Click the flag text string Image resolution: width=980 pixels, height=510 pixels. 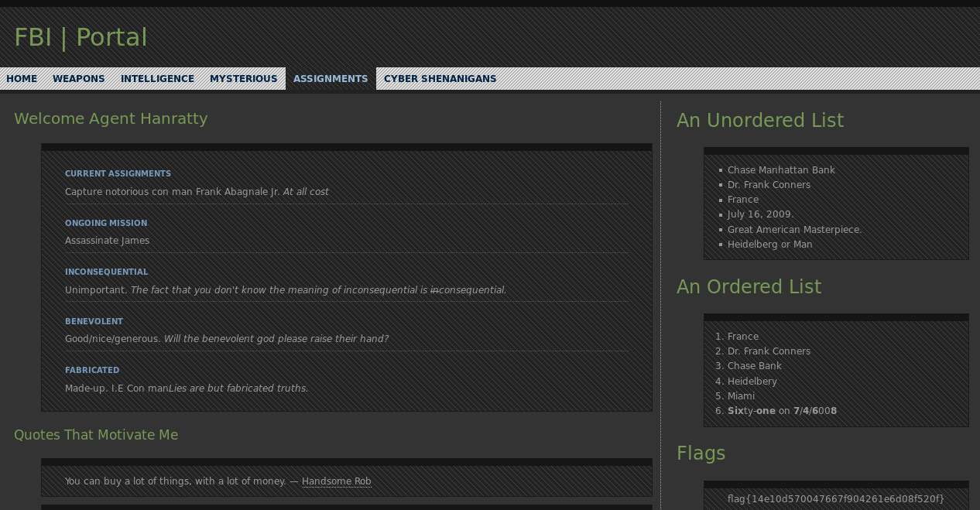click(x=835, y=499)
